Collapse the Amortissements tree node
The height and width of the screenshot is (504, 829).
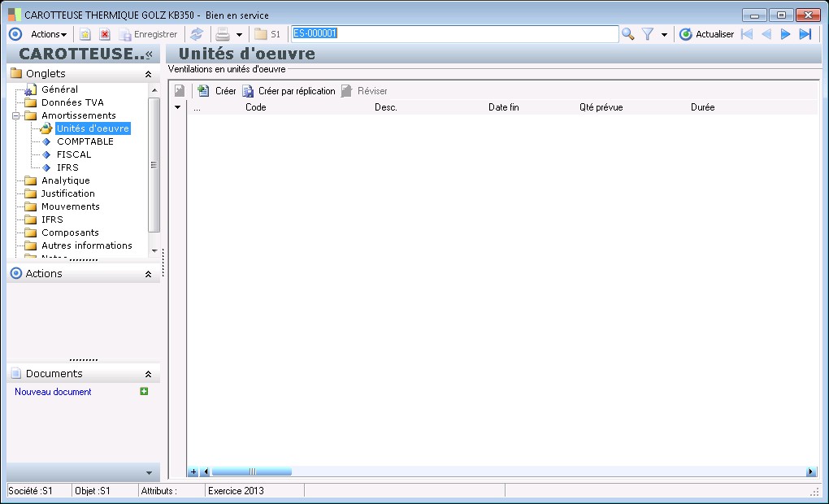pos(16,115)
